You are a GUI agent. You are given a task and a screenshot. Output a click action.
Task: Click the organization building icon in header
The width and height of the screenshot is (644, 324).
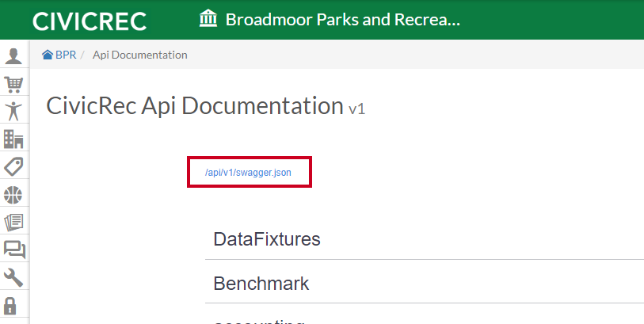pyautogui.click(x=208, y=18)
